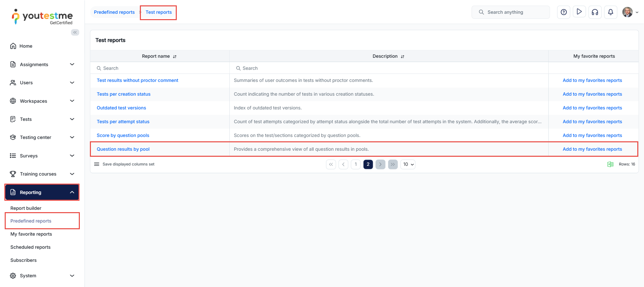
Task: Click the user profile avatar
Action: coord(628,12)
